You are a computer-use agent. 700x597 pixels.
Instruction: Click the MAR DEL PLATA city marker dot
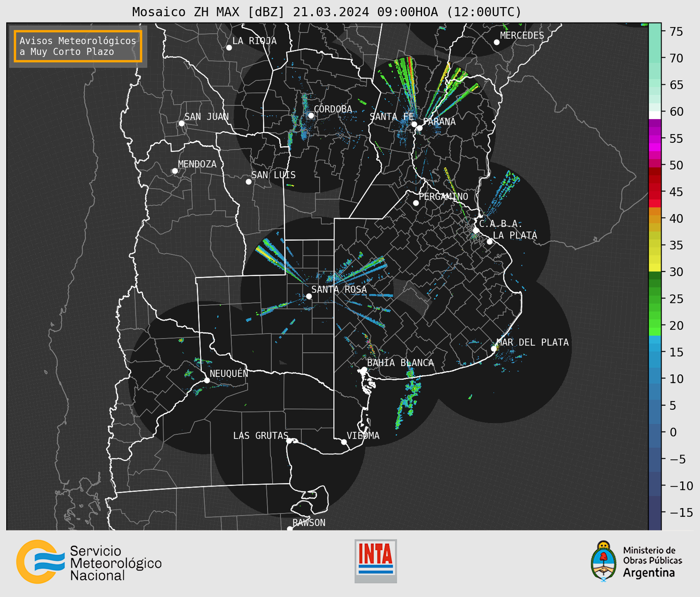494,349
